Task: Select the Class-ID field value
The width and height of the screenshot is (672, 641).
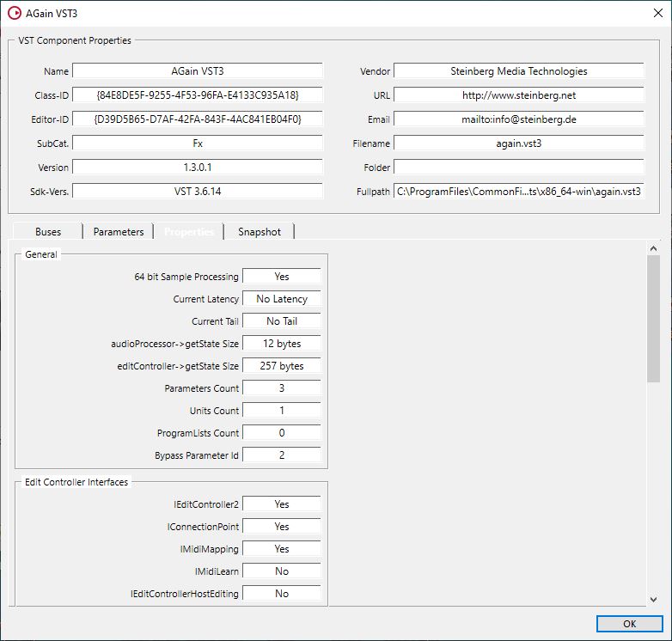Action: 198,95
